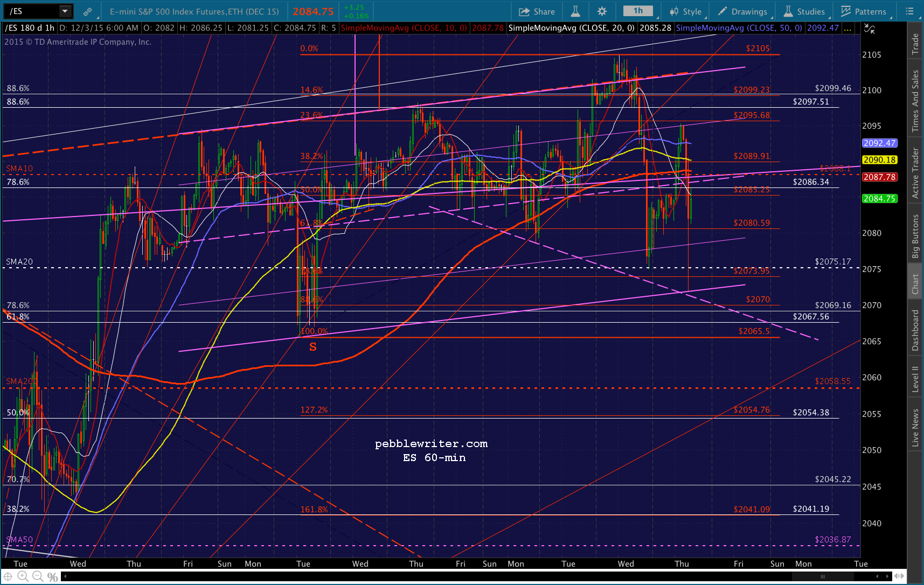This screenshot has height=585, width=924.
Task: Switch to the Trade side tab
Action: click(915, 44)
